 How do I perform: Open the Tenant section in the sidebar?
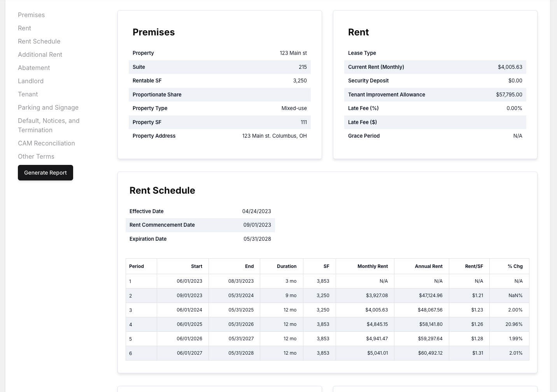point(28,94)
